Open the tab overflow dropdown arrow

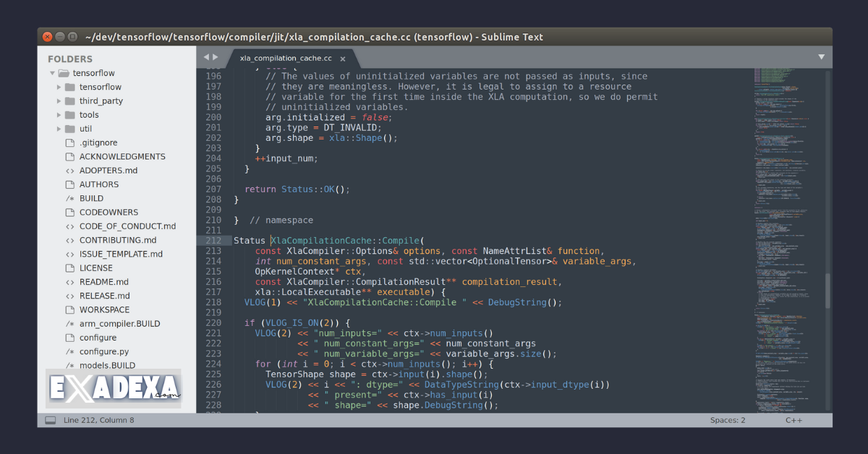coord(821,56)
